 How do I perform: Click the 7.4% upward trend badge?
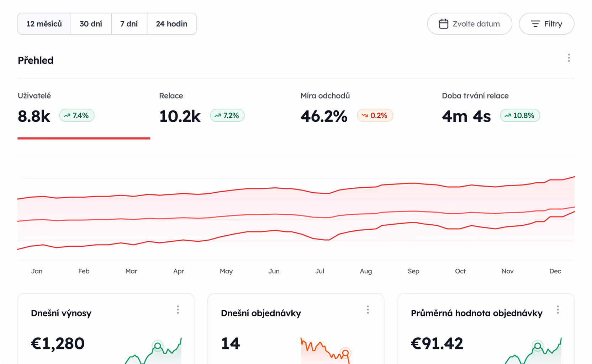point(76,116)
